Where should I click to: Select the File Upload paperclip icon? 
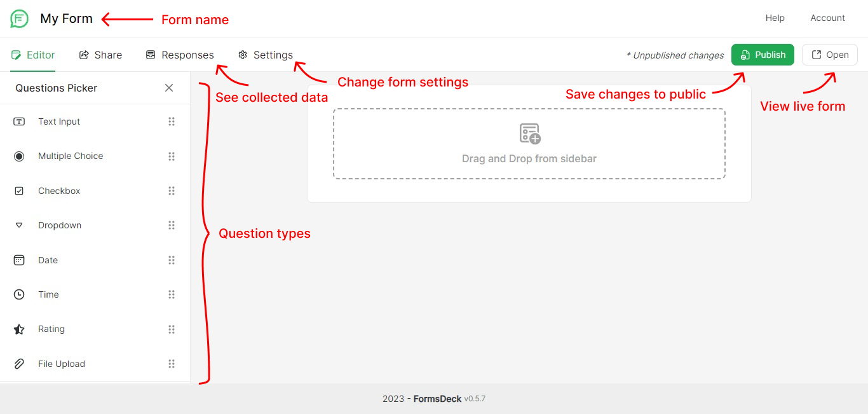coord(19,363)
